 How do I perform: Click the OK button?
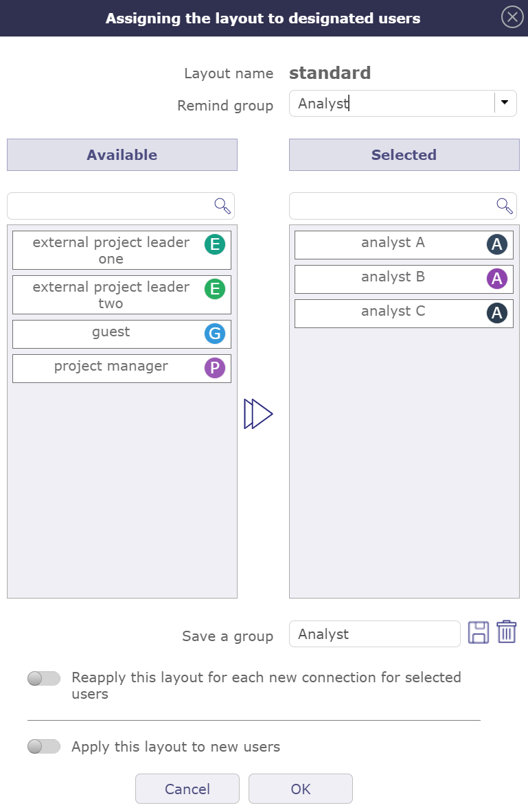pyautogui.click(x=300, y=789)
